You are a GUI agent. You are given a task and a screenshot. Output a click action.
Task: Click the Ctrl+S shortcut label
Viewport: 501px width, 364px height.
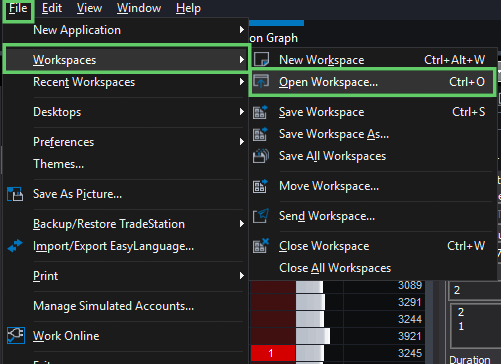point(468,112)
